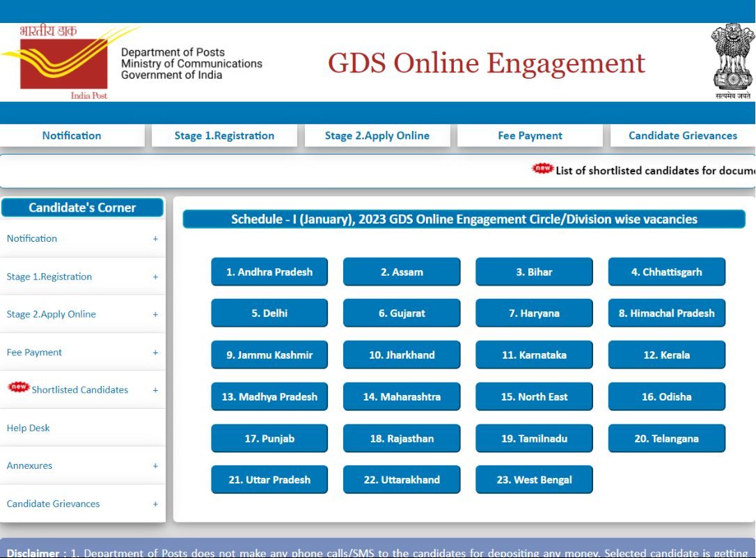The width and height of the screenshot is (756, 558).
Task: Open the Fee Payment top tab
Action: coord(530,136)
